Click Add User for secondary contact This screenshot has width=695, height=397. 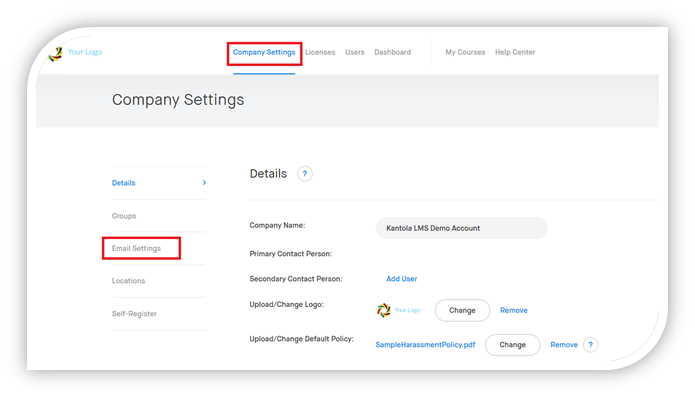402,279
